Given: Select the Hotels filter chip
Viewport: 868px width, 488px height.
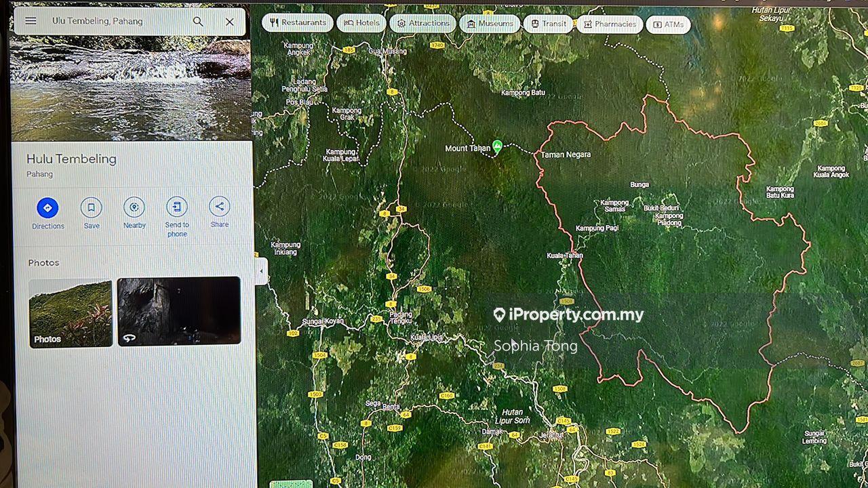Looking at the screenshot, I should coord(361,23).
